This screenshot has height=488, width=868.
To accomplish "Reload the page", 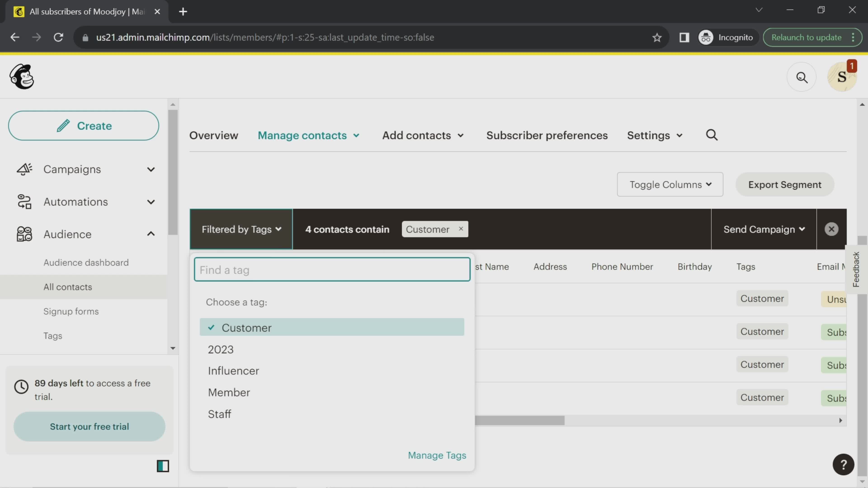I will pyautogui.click(x=59, y=37).
